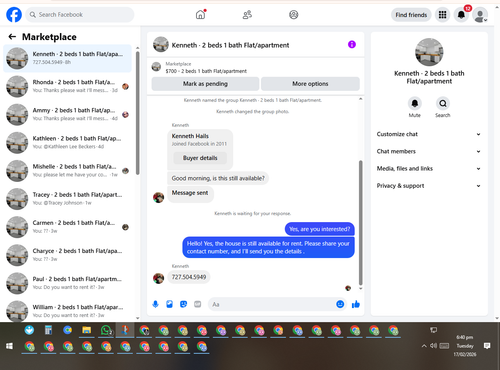
Task: Mute this chat with the bell icon
Action: 415,103
